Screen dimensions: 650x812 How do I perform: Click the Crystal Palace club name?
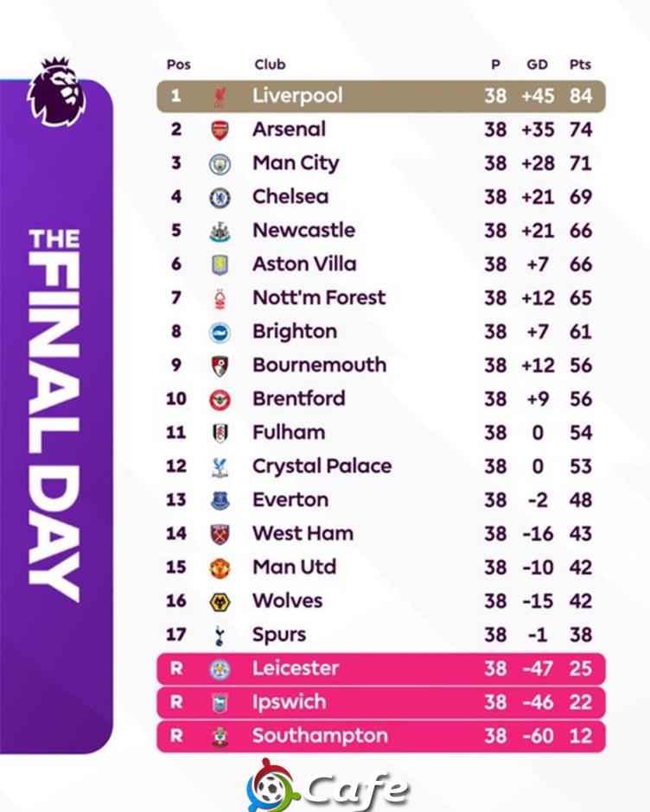click(322, 466)
